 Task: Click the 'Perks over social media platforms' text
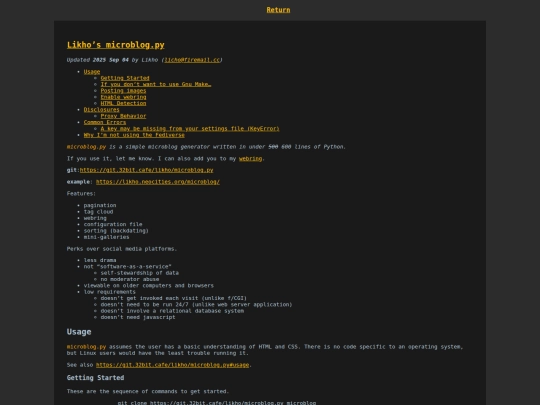pos(122,249)
